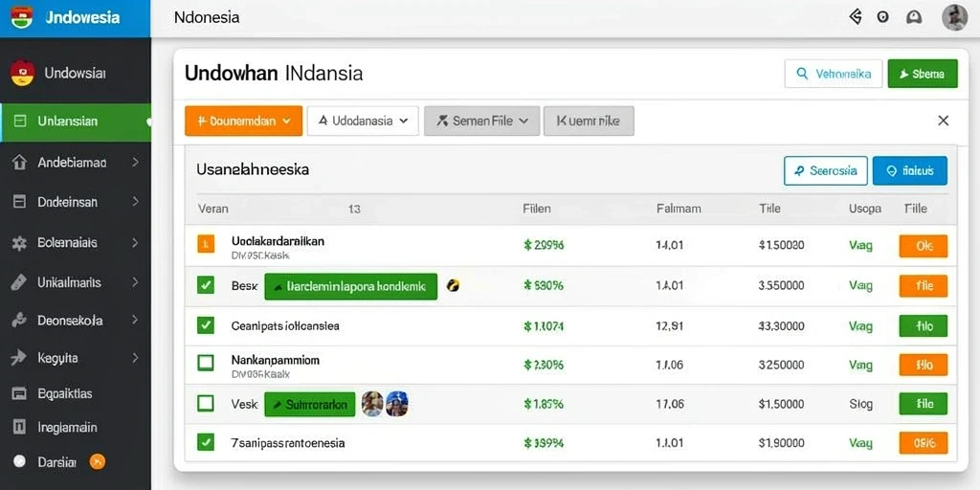Viewport: 980px width, 490px height.
Task: Click second avatar thumbnail in Vesk row
Action: pyautogui.click(x=397, y=404)
